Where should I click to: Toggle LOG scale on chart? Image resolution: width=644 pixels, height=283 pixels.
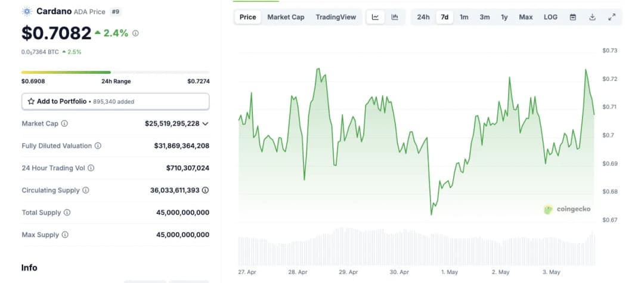(550, 17)
